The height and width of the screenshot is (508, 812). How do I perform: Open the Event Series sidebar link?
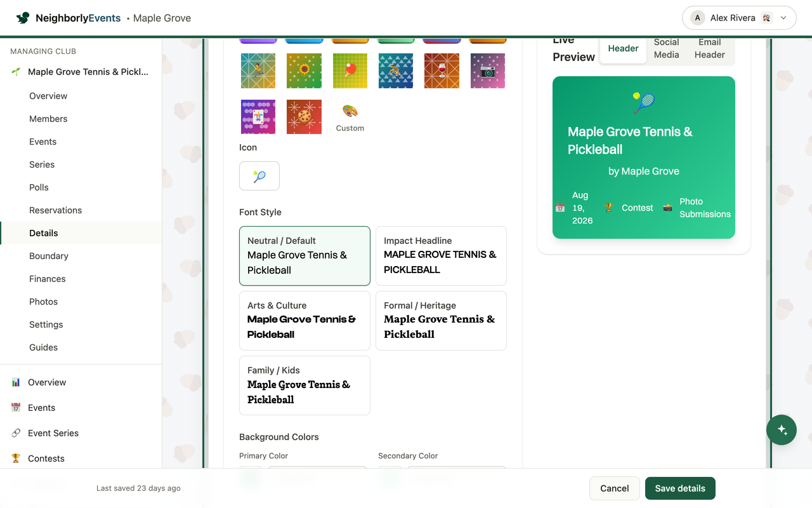coord(53,433)
